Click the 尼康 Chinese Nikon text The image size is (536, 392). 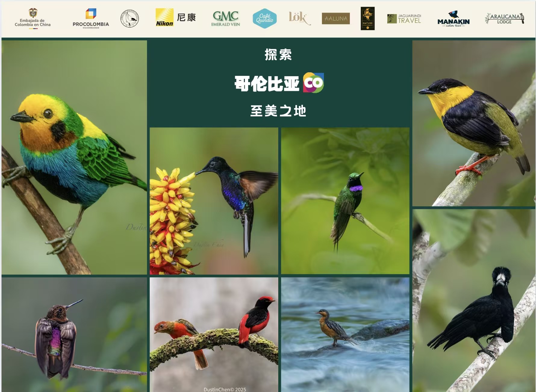click(186, 17)
